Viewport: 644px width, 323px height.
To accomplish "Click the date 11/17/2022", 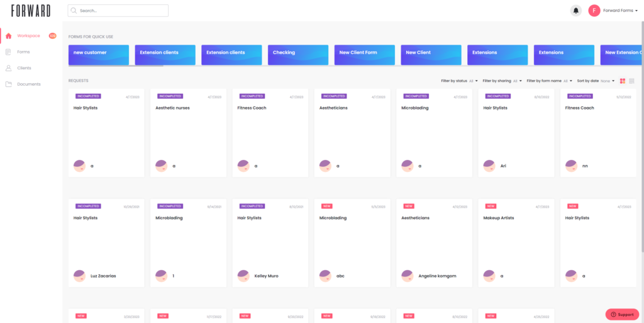I will point(214,317).
